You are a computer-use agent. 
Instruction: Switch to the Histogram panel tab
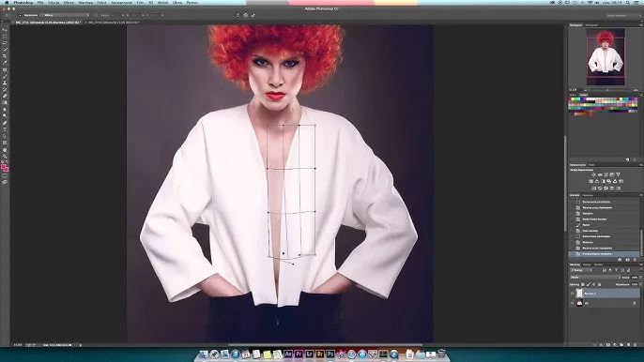pyautogui.click(x=591, y=25)
